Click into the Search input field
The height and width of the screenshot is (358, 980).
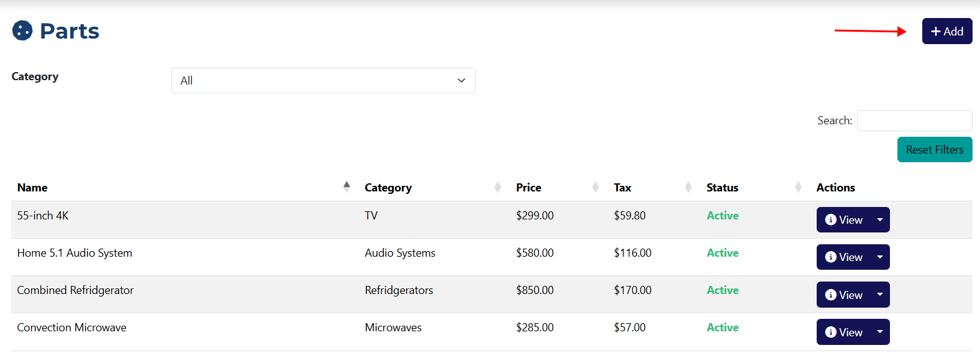point(914,121)
